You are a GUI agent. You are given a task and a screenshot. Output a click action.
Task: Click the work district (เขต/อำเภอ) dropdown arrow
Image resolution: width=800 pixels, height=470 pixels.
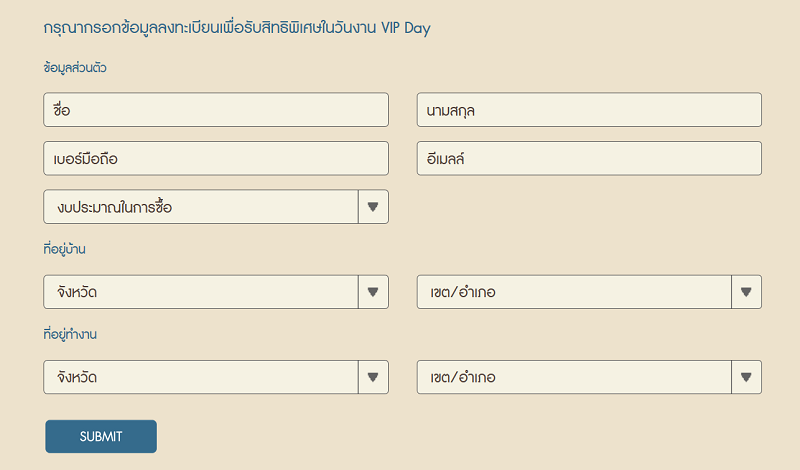pyautogui.click(x=746, y=377)
